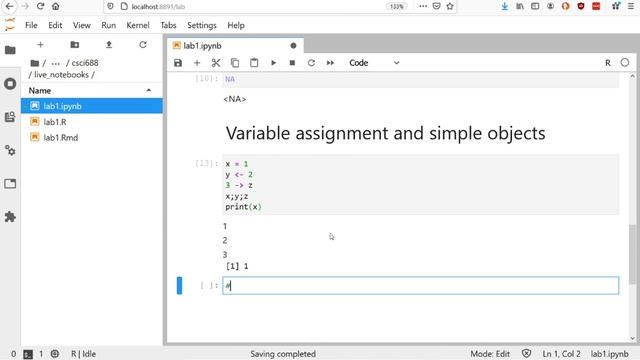Select lab1.Rmd in the file list

[92, 138]
